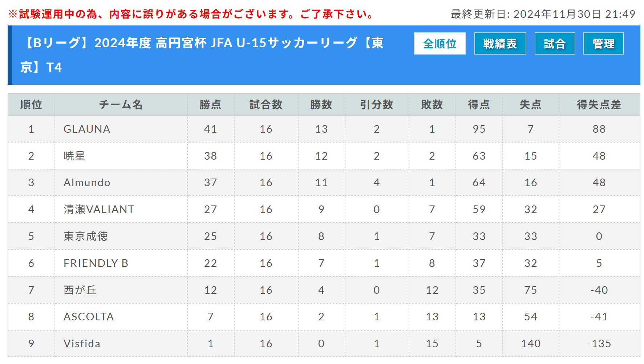Click the FRIENDLY B team name
Image resolution: width=644 pixels, height=364 pixels.
click(x=96, y=263)
